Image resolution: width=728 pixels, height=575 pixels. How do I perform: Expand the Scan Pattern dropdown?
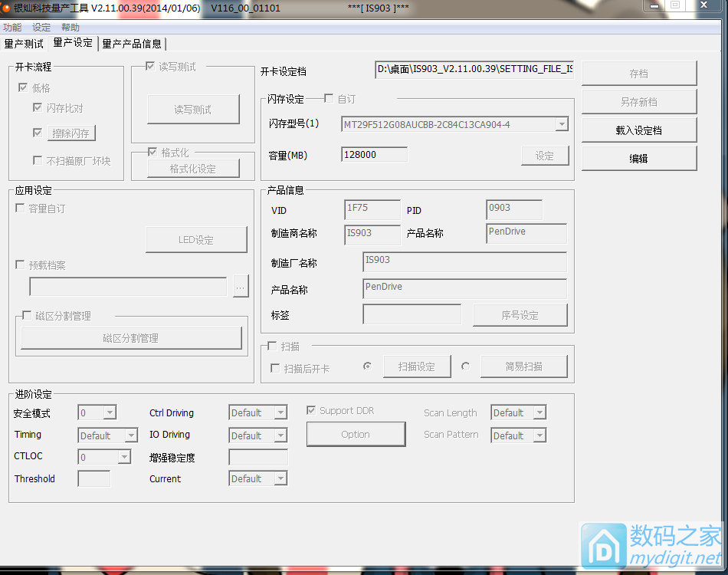tap(540, 435)
